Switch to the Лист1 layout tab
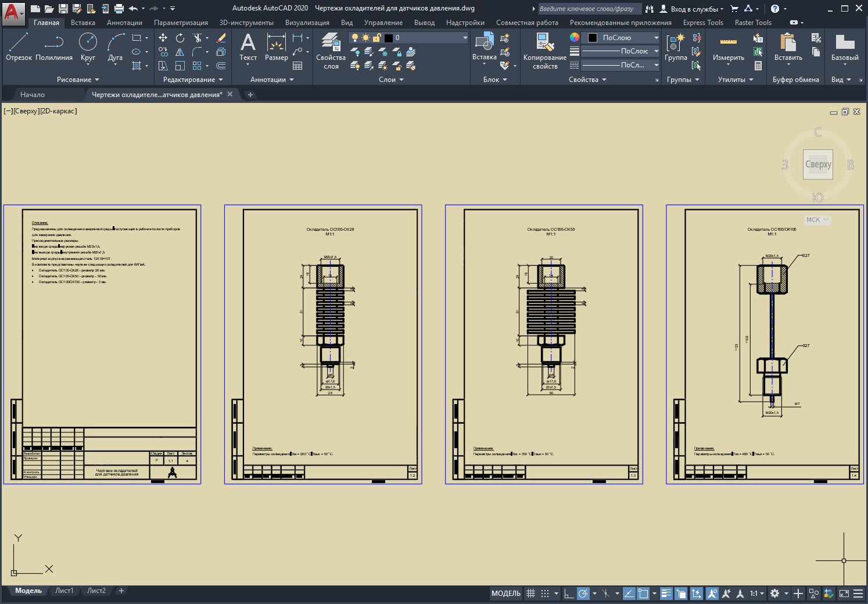The image size is (868, 604). (64, 591)
